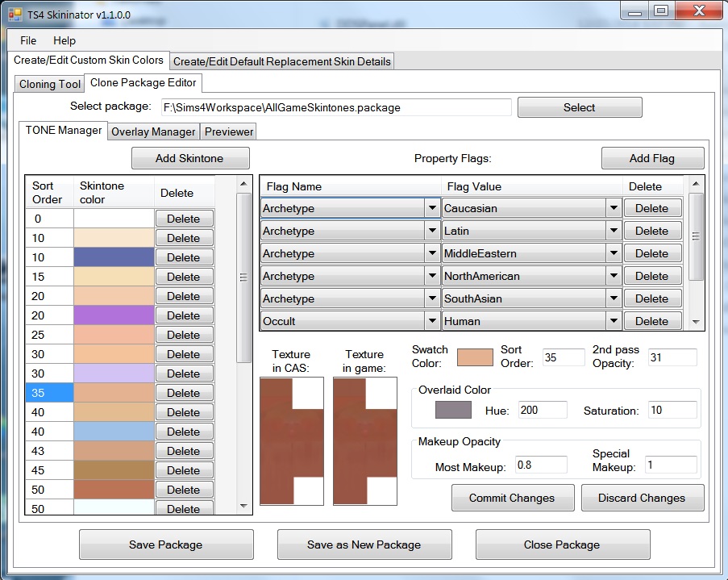Open the File menu
The width and height of the screenshot is (728, 580).
pos(28,40)
